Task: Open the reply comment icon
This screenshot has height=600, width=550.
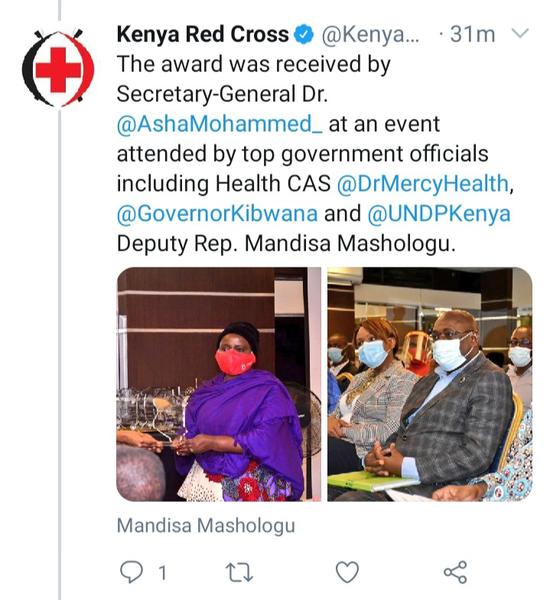Action: coord(131,572)
